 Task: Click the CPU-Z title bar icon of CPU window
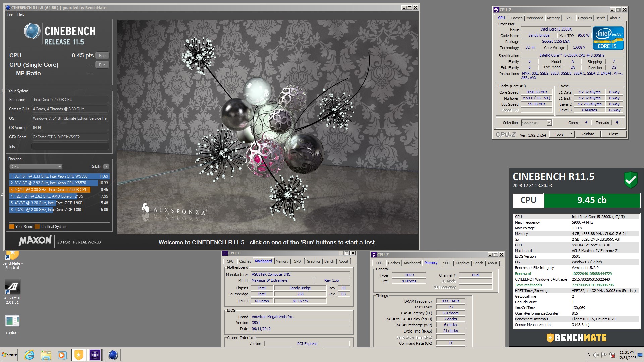click(496, 10)
